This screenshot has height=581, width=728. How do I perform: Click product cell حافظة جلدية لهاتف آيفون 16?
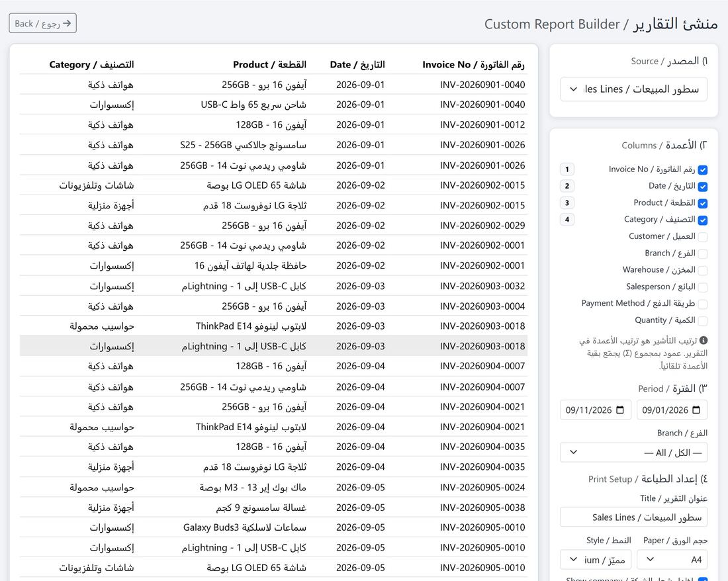250,265
